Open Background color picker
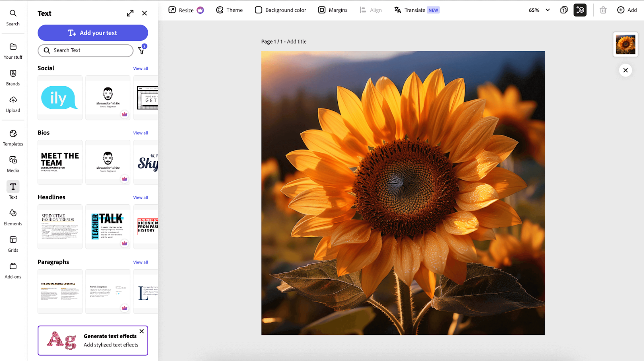This screenshot has height=361, width=644. click(281, 10)
